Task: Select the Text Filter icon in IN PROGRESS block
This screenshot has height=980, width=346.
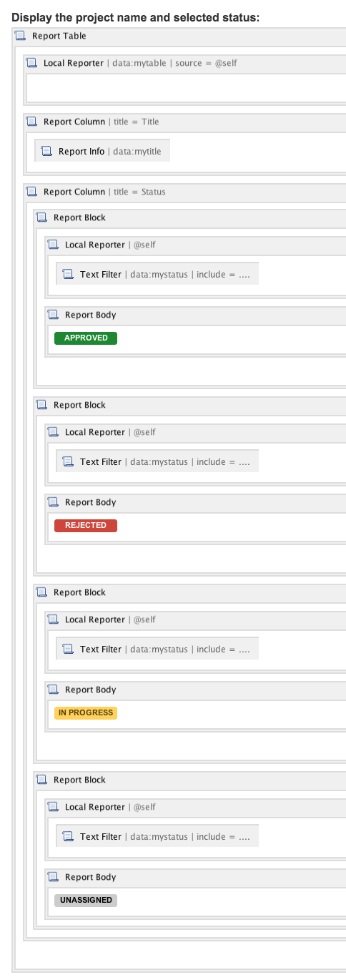Action: coord(69,649)
